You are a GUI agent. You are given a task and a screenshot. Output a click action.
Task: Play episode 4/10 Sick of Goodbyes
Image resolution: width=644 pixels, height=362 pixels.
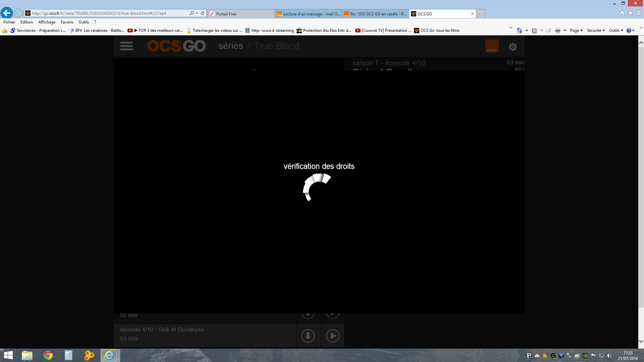(x=332, y=336)
